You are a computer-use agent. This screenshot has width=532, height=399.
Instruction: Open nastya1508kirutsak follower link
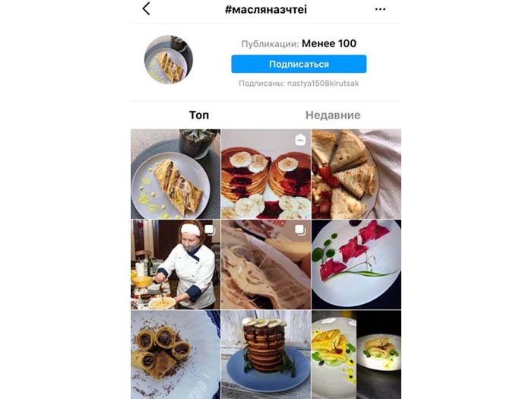[x=323, y=84]
